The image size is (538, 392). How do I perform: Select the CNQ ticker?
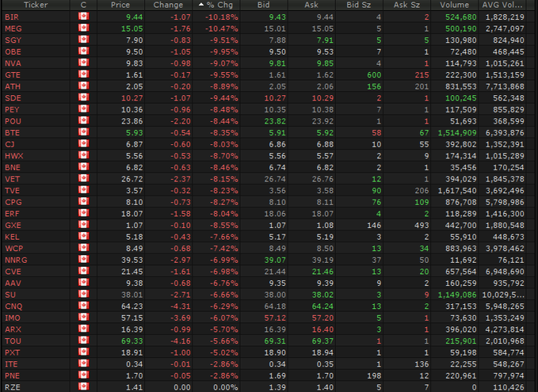pos(13,306)
